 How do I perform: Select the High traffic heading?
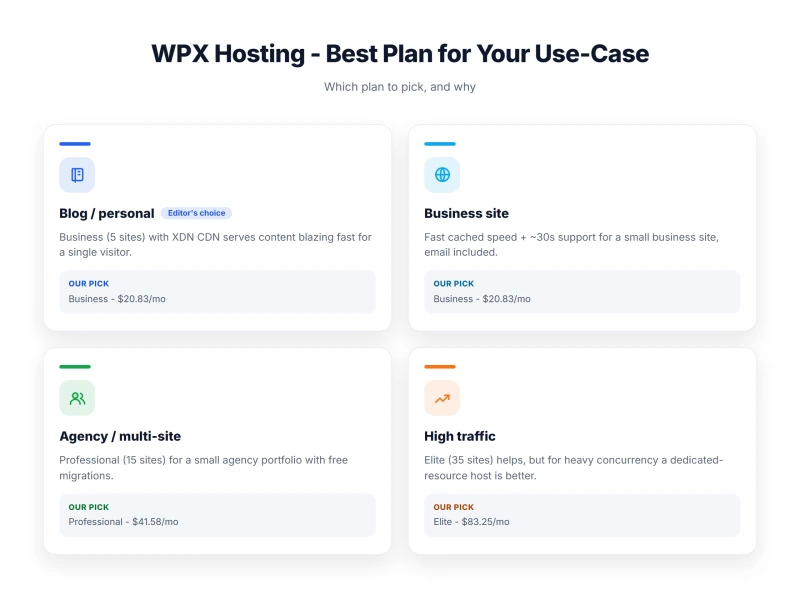tap(460, 436)
